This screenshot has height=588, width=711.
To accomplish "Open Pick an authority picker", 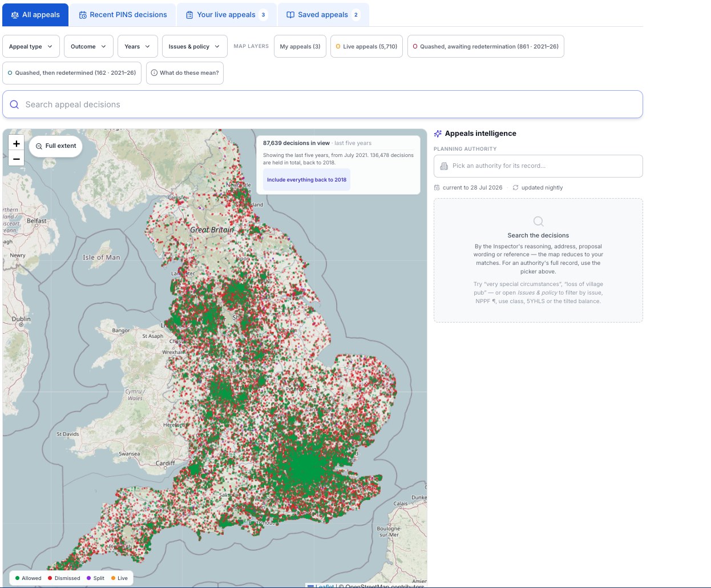I will tap(538, 166).
